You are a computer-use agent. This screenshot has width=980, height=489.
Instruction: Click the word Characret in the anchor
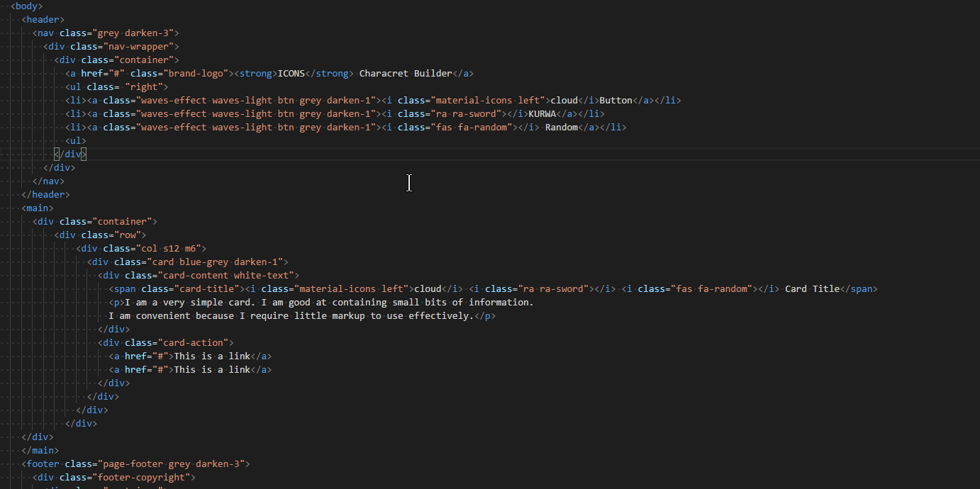coord(384,73)
